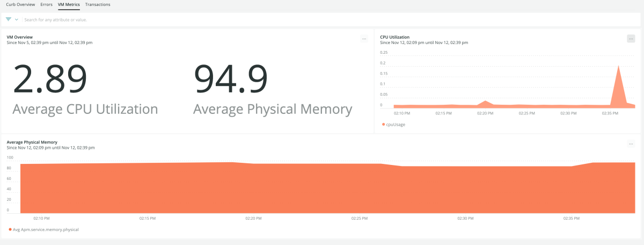Open the VM Overview widget options menu
Image resolution: width=644 pixels, height=245 pixels.
point(364,39)
